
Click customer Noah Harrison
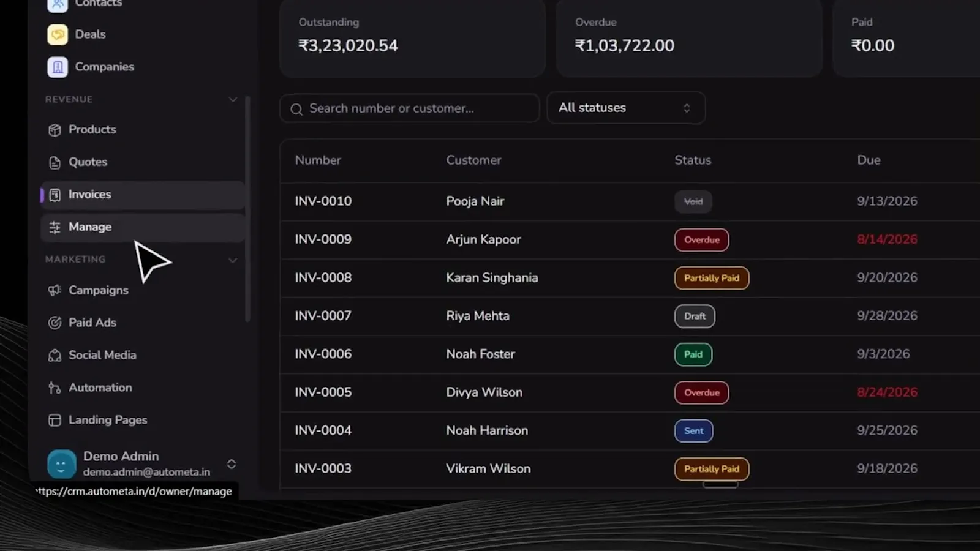point(487,430)
